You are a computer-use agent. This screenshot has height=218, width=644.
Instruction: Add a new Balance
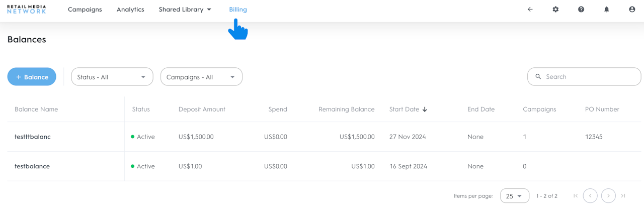click(32, 77)
